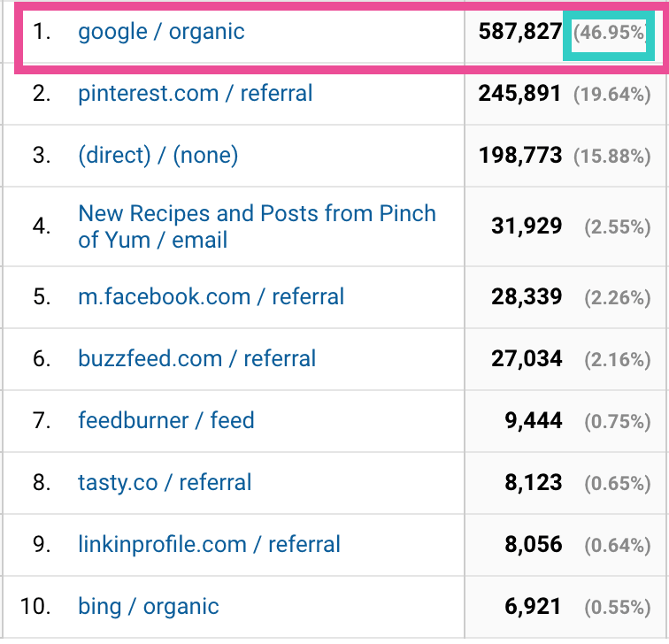Select the 28,339 sessions value
Image resolution: width=669 pixels, height=644 pixels.
point(527,297)
